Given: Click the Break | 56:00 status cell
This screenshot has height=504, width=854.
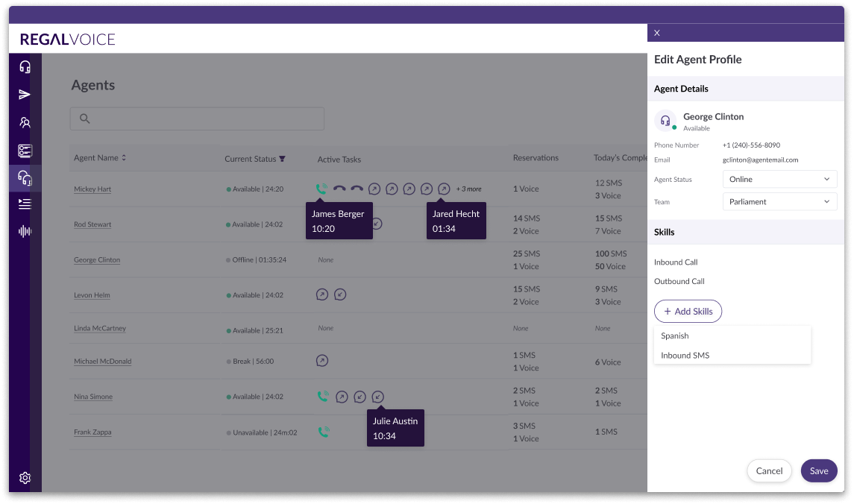Looking at the screenshot, I should coord(250,362).
